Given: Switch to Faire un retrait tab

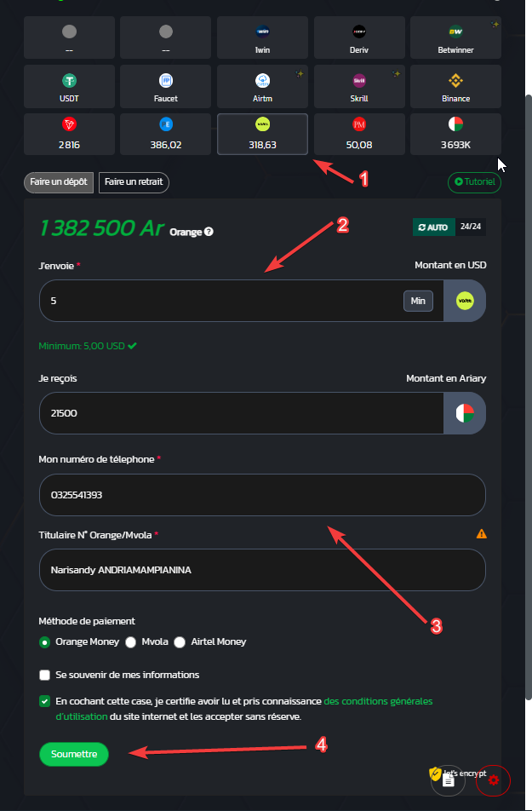Looking at the screenshot, I should pyautogui.click(x=134, y=182).
